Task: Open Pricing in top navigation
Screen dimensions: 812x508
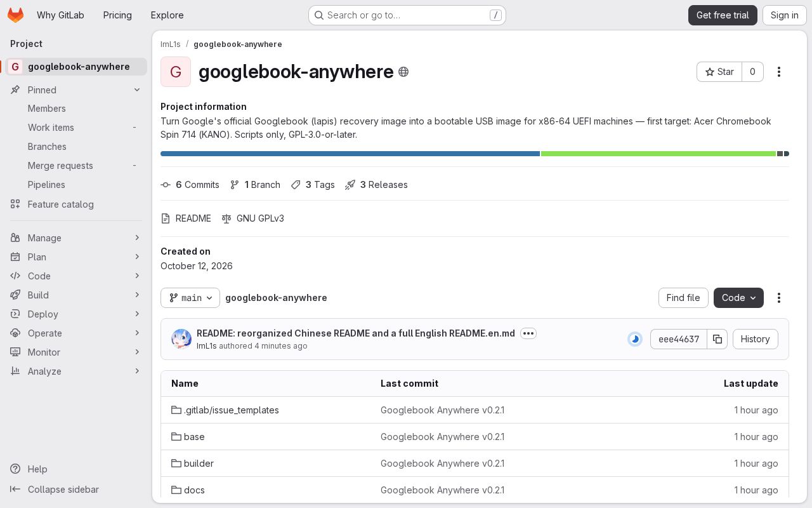Action: [x=117, y=15]
